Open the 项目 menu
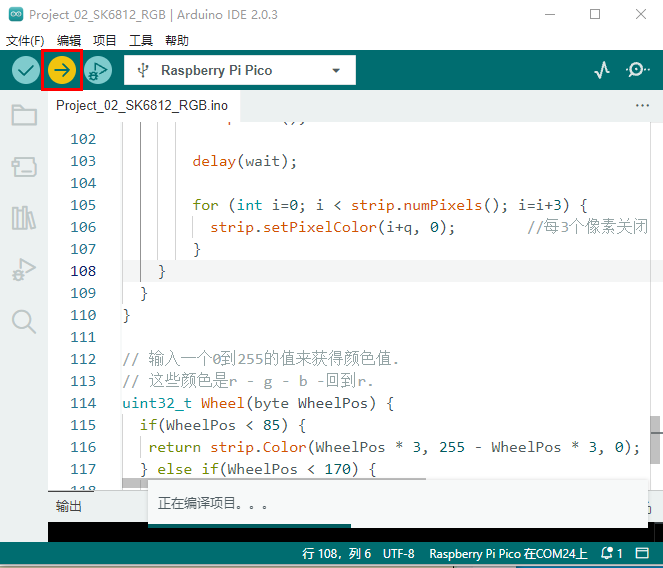This screenshot has height=568, width=663. click(x=104, y=41)
